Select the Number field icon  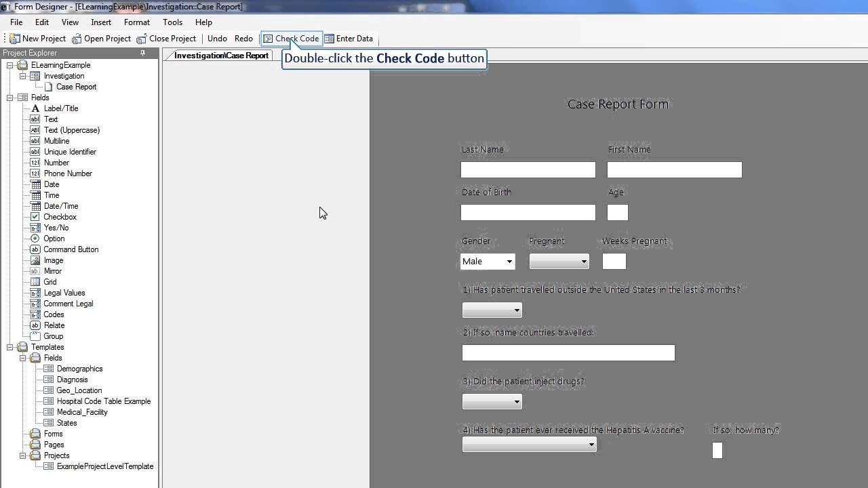[35, 163]
